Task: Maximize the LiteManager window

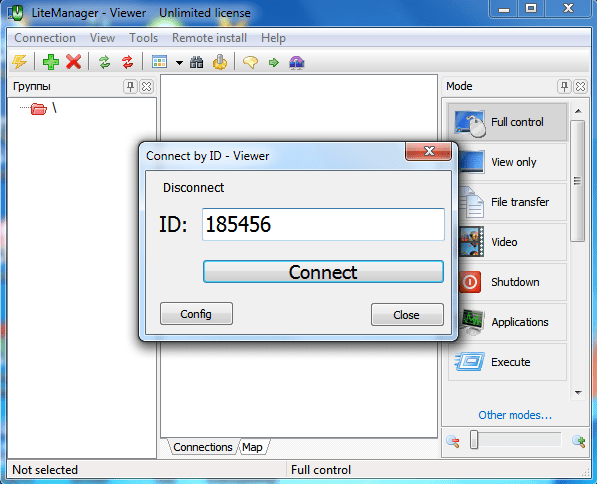Action: pos(531,8)
